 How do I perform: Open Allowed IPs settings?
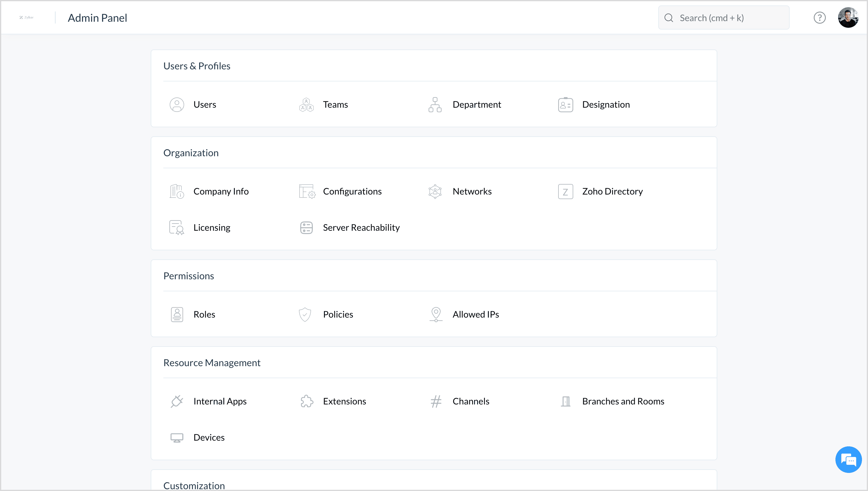pos(475,314)
